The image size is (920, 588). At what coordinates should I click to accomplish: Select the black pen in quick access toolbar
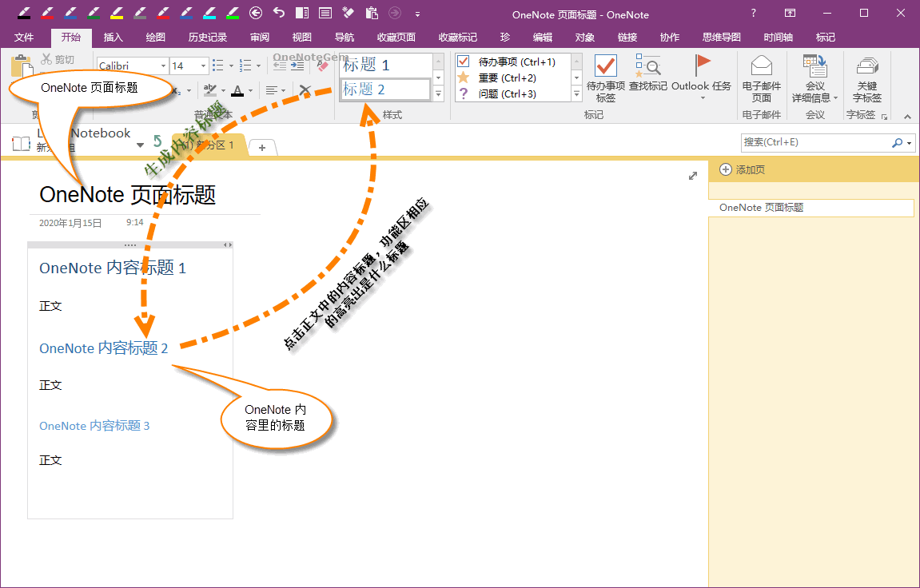pos(24,13)
